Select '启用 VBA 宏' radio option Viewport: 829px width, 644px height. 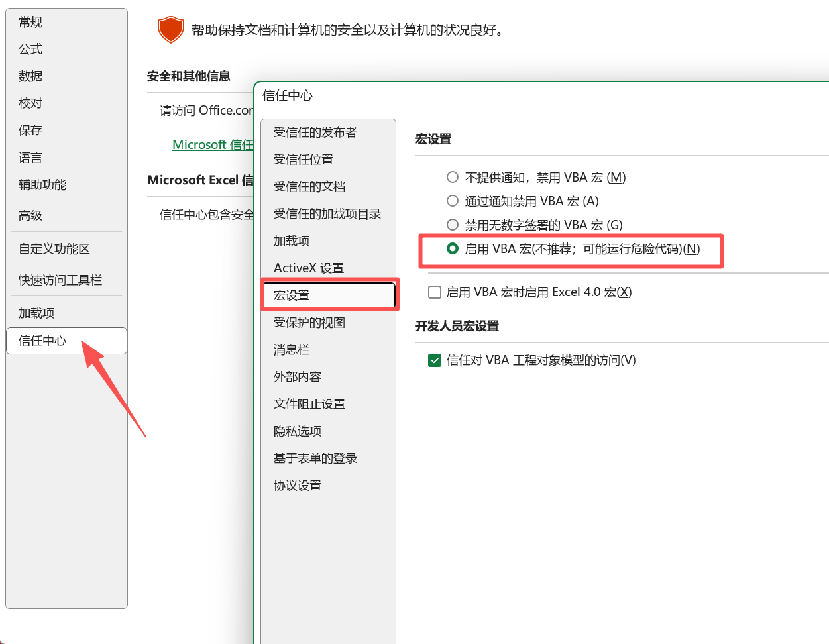click(453, 248)
